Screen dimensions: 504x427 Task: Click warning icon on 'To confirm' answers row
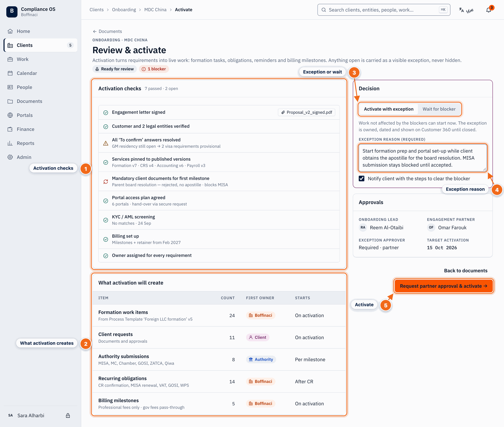(x=106, y=143)
